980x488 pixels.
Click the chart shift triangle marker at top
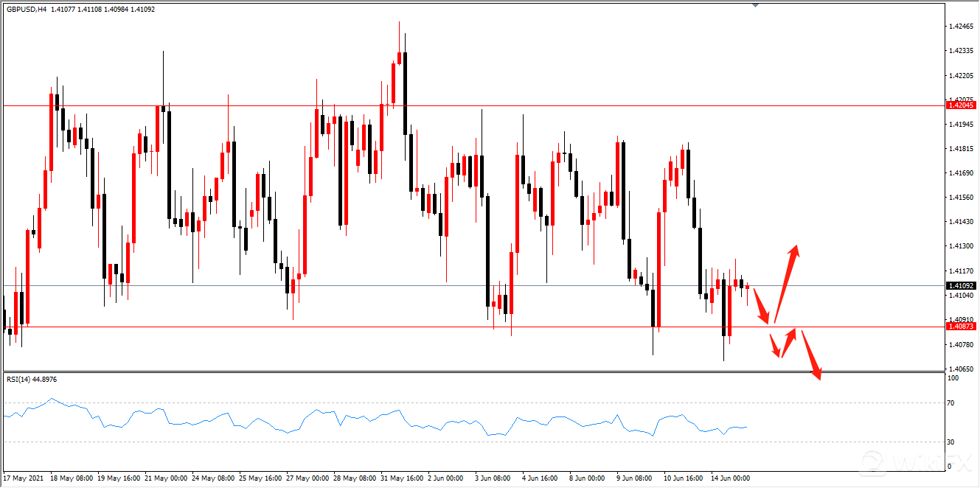pyautogui.click(x=754, y=5)
